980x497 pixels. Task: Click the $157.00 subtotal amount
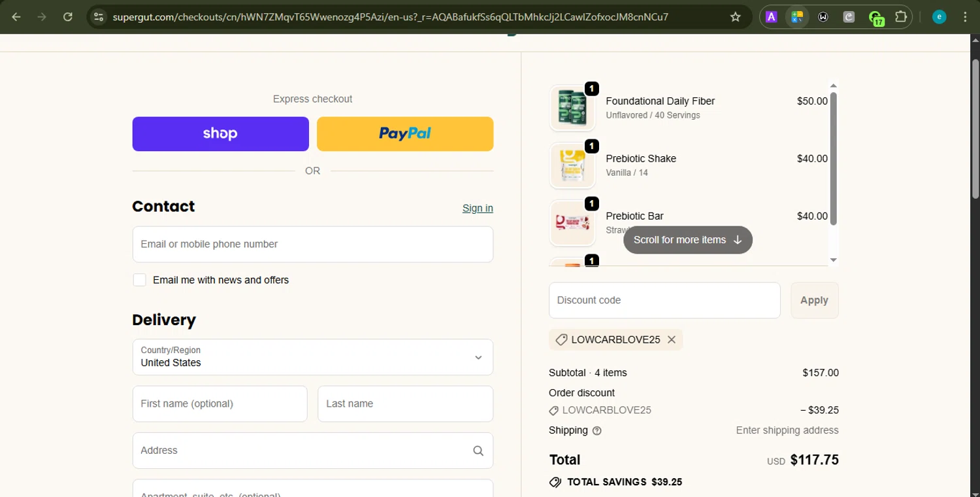tap(821, 373)
